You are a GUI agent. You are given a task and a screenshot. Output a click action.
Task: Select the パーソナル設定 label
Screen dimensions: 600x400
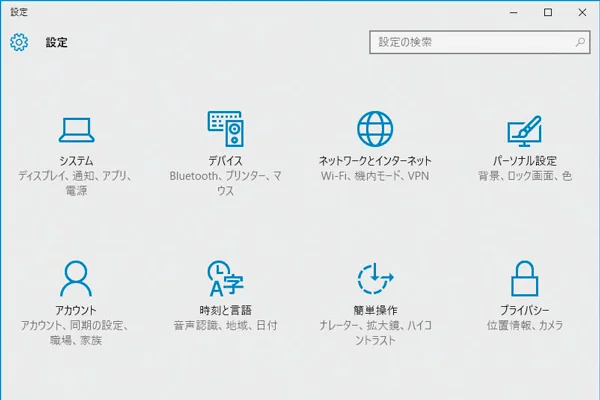click(x=525, y=160)
